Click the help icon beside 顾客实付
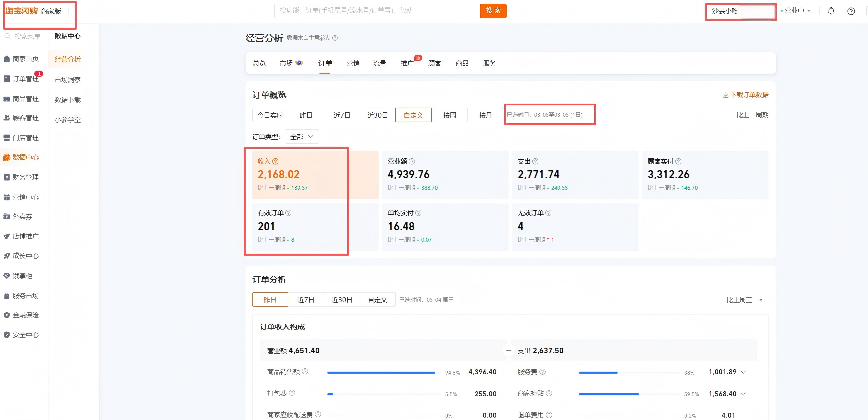Screen dimensions: 868x420 [x=678, y=161]
